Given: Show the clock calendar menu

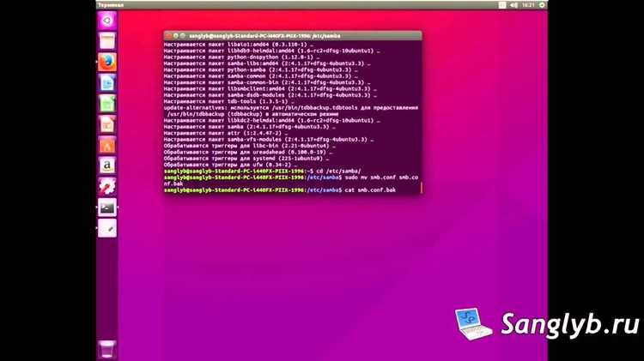Looking at the screenshot, I should coord(528,5).
